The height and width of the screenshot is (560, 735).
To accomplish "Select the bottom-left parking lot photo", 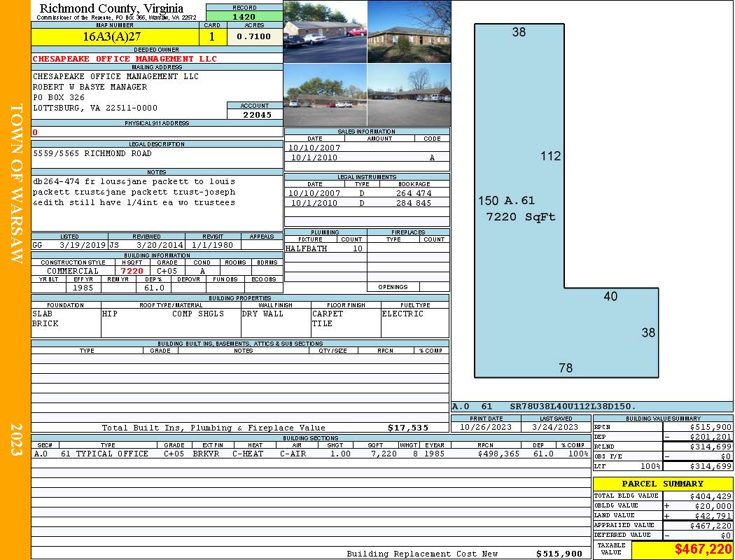I will pos(325,94).
